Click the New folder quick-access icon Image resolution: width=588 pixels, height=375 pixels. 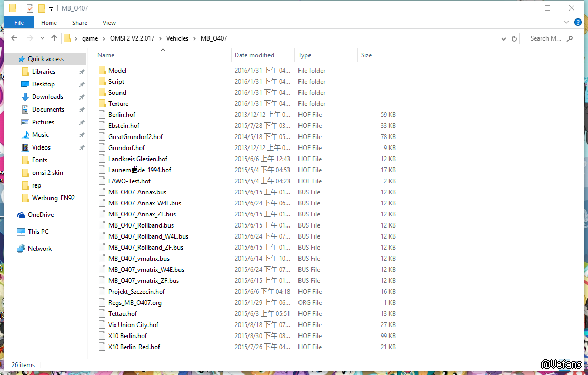point(42,8)
